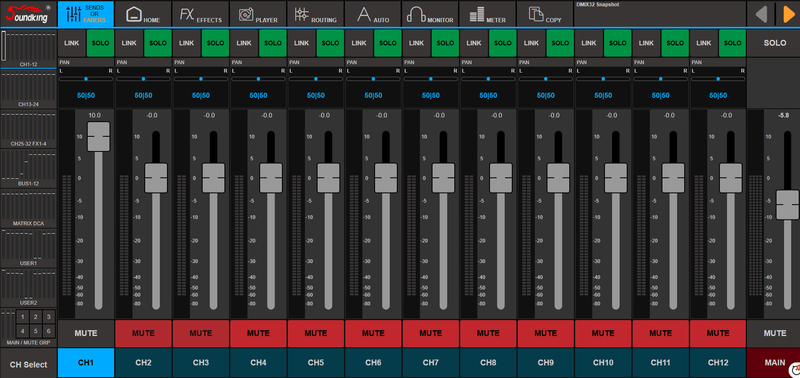Select channel CH1 strip label

[86, 363]
